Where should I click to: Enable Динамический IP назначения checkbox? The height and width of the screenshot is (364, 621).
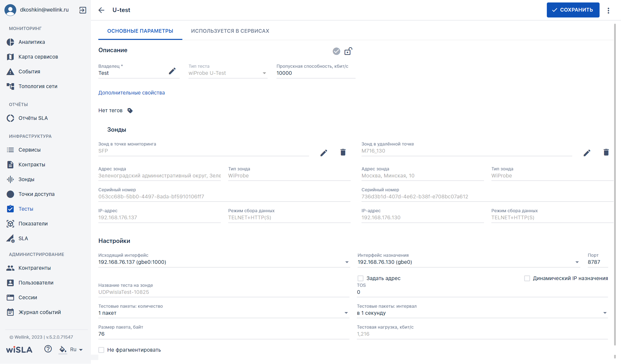(527, 278)
